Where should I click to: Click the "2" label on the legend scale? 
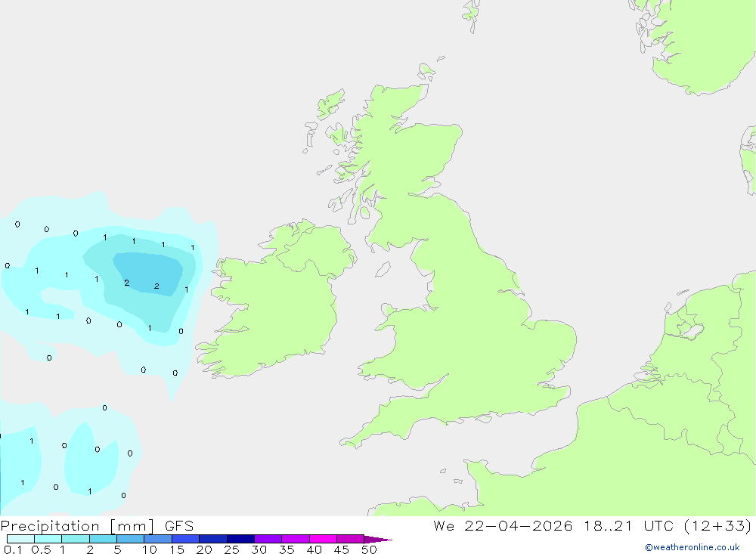[90, 549]
